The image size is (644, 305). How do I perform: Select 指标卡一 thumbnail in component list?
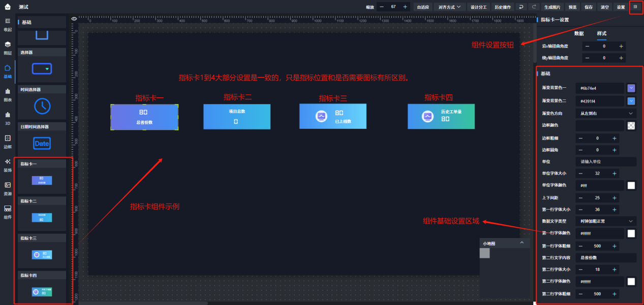[42, 180]
